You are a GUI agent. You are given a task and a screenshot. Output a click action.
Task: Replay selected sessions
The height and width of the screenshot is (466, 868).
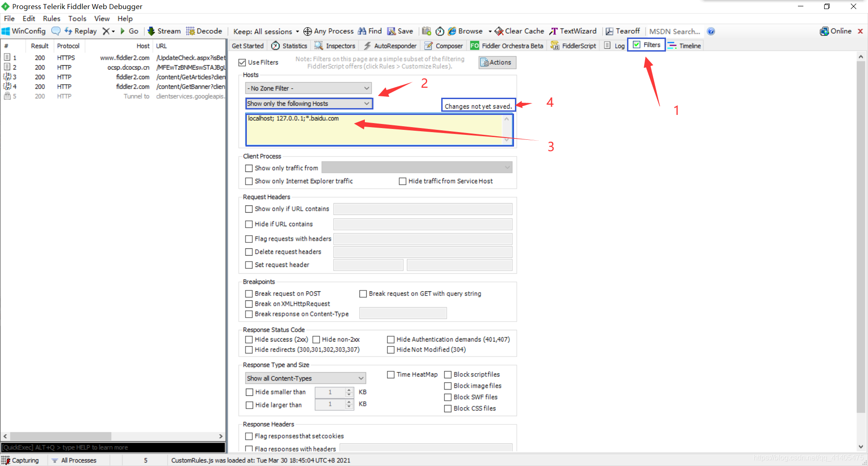[x=80, y=31]
